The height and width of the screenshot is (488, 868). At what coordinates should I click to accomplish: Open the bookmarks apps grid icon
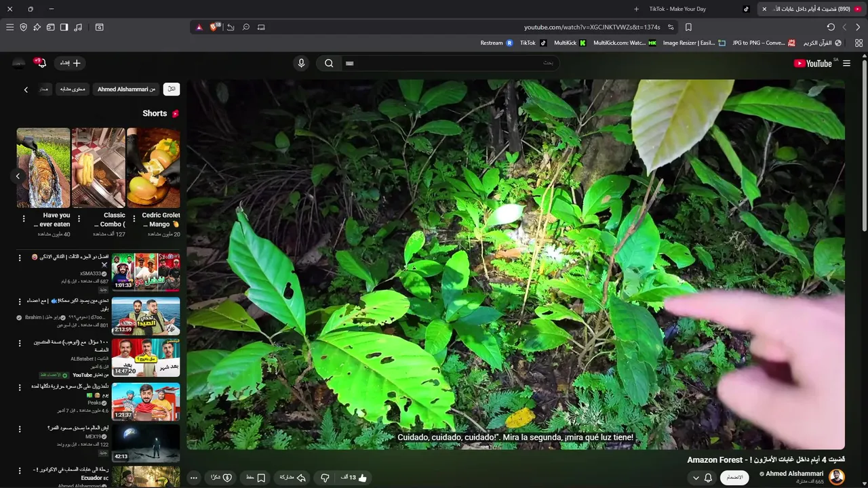[x=859, y=43]
